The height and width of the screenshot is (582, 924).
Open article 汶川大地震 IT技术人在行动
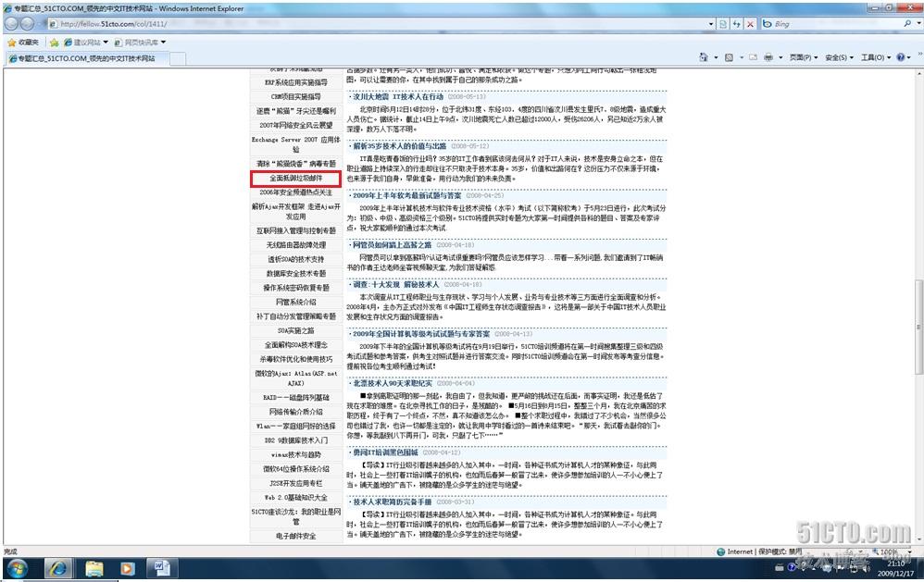coord(398,96)
